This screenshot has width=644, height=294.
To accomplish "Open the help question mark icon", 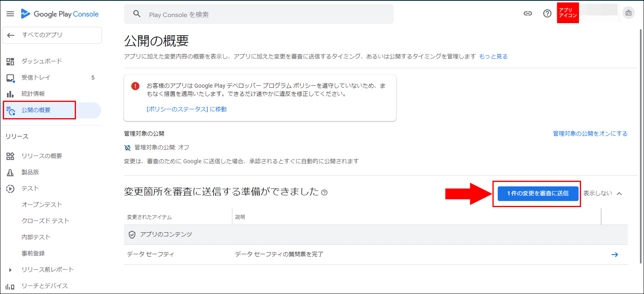I will (547, 13).
